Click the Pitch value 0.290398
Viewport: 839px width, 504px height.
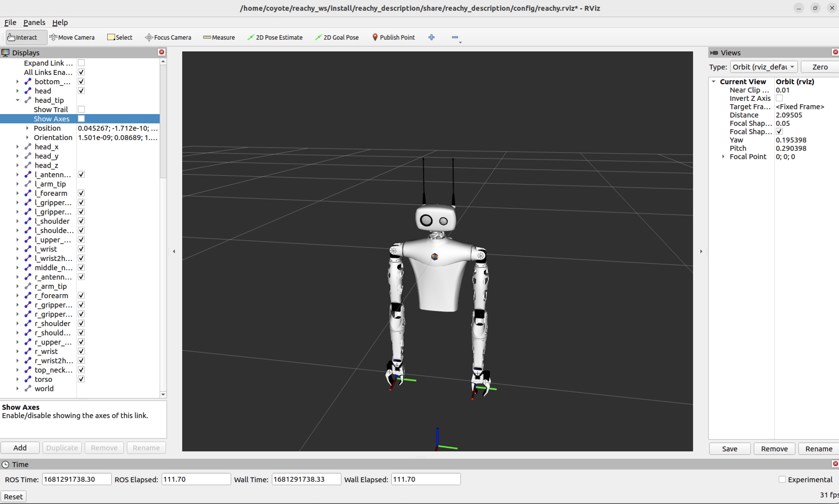791,148
